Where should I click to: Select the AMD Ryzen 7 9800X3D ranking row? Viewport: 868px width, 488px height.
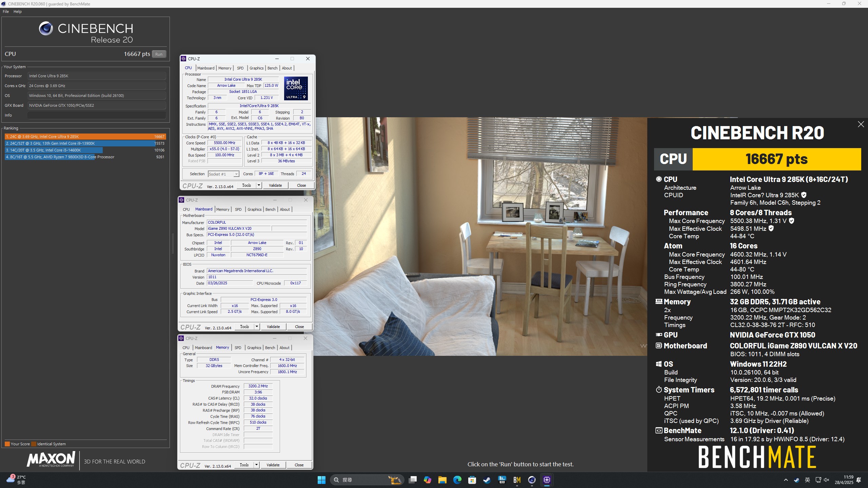click(x=85, y=157)
